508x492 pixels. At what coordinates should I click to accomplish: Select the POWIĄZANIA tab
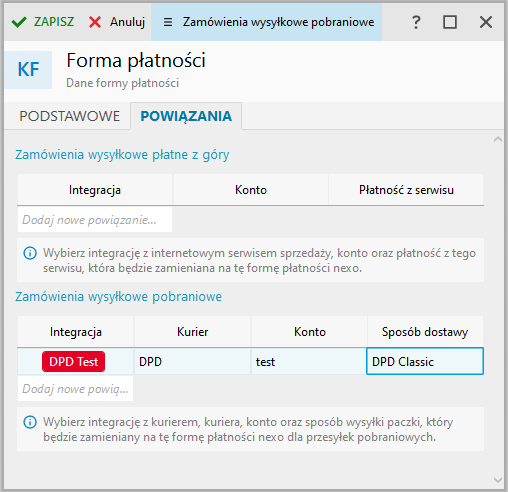pos(186,116)
